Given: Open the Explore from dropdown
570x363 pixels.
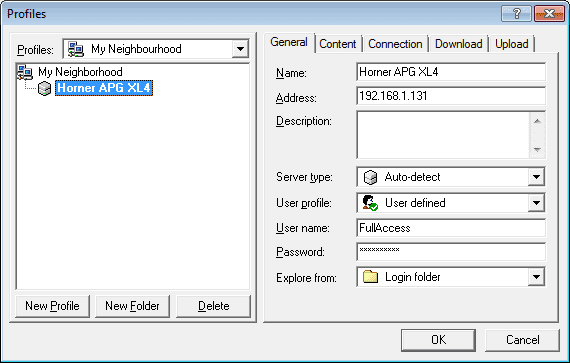Looking at the screenshot, I should 536,277.
